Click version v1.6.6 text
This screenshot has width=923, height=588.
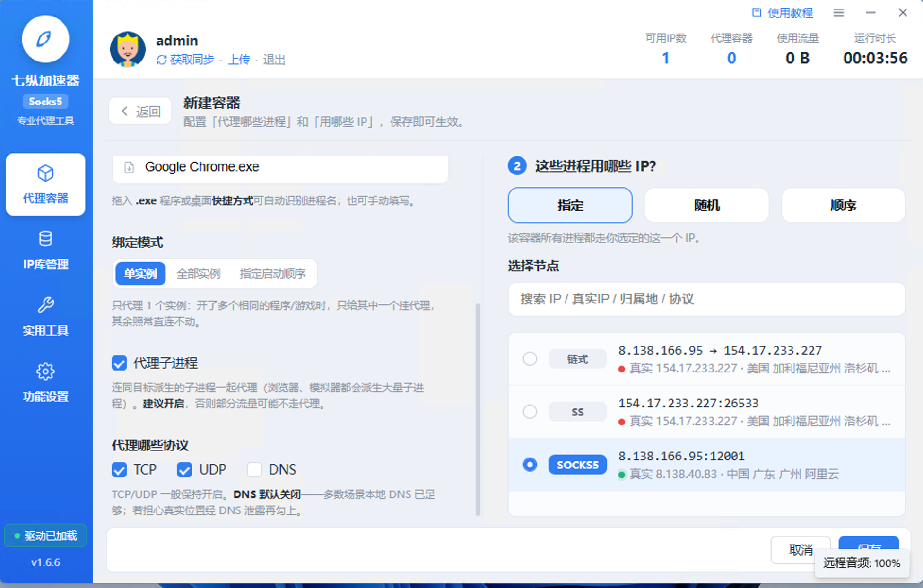[45, 562]
